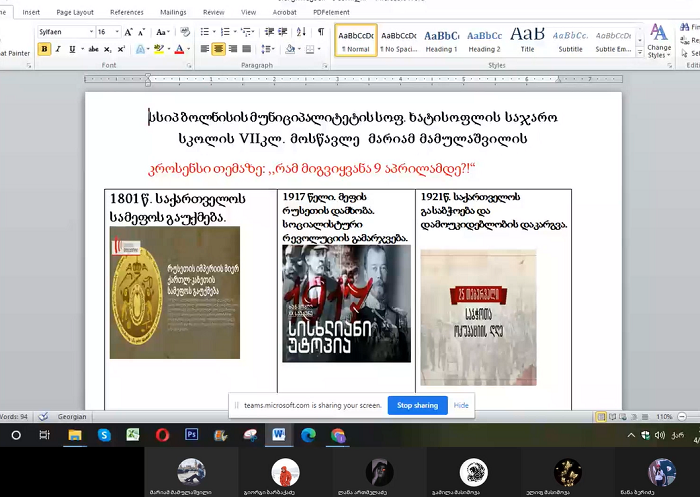This screenshot has width=700, height=497.
Task: Click the Grow Font icon
Action: tap(129, 32)
